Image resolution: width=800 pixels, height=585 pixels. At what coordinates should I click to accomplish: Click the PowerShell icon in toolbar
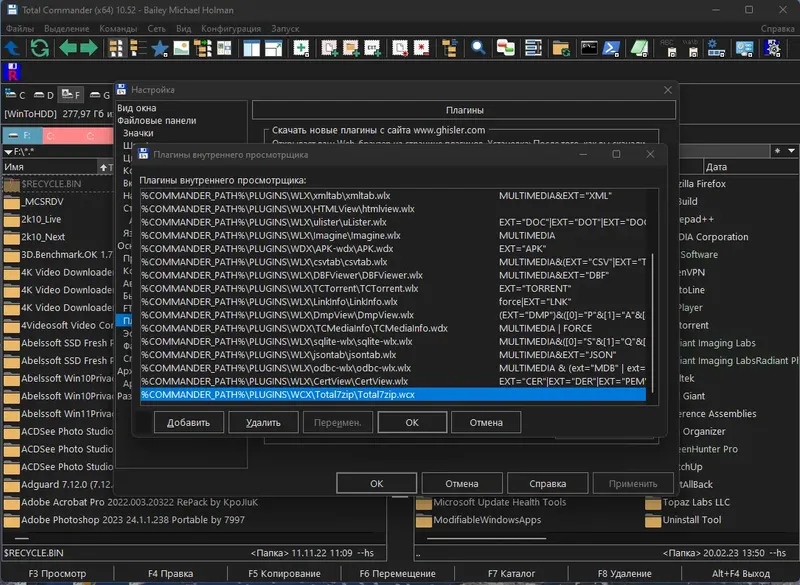pyautogui.click(x=611, y=47)
